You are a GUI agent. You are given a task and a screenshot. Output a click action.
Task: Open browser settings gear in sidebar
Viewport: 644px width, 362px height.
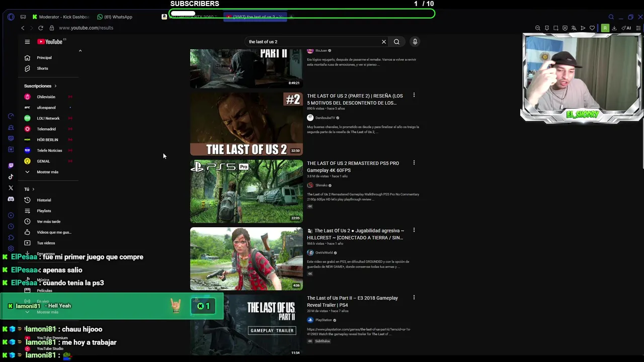(x=11, y=248)
